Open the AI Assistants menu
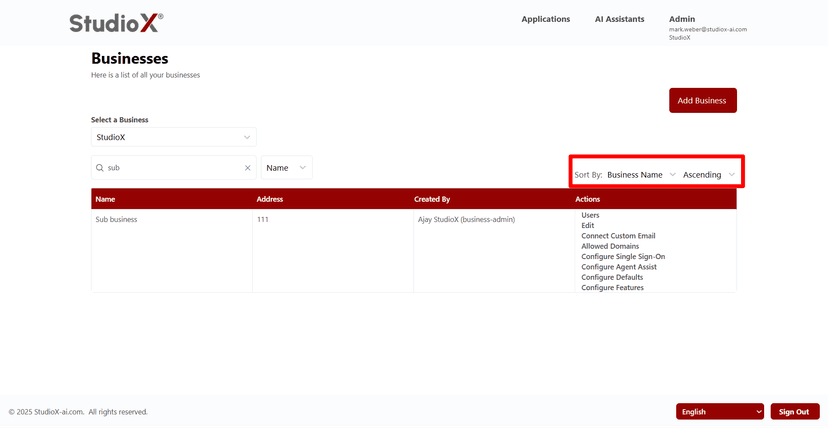The image size is (828, 428). click(619, 19)
